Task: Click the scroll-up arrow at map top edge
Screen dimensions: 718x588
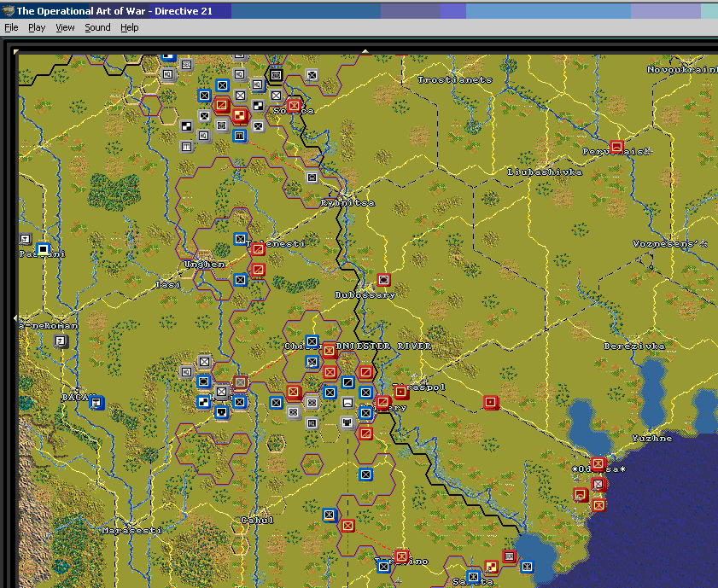Action: (365, 51)
